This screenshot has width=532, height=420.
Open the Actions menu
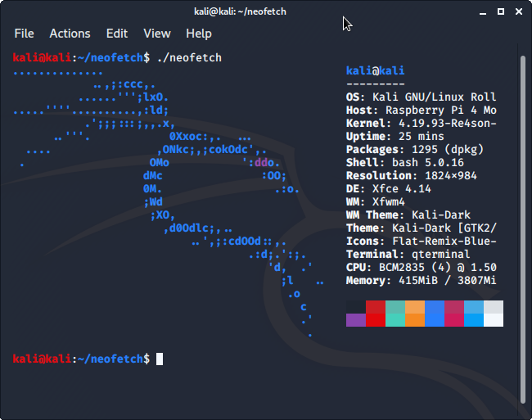(x=70, y=34)
